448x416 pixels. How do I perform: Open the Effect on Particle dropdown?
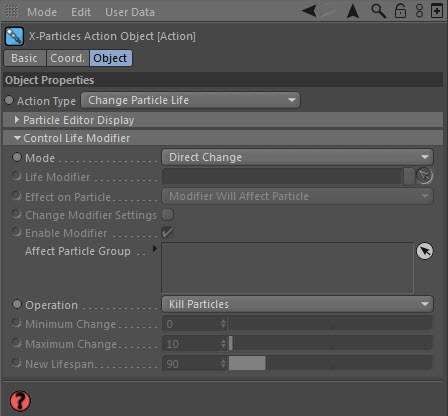click(297, 196)
